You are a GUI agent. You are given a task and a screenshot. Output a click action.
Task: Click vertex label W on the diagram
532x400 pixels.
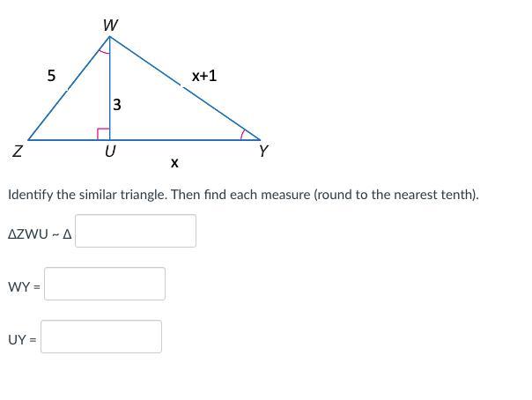click(x=111, y=25)
